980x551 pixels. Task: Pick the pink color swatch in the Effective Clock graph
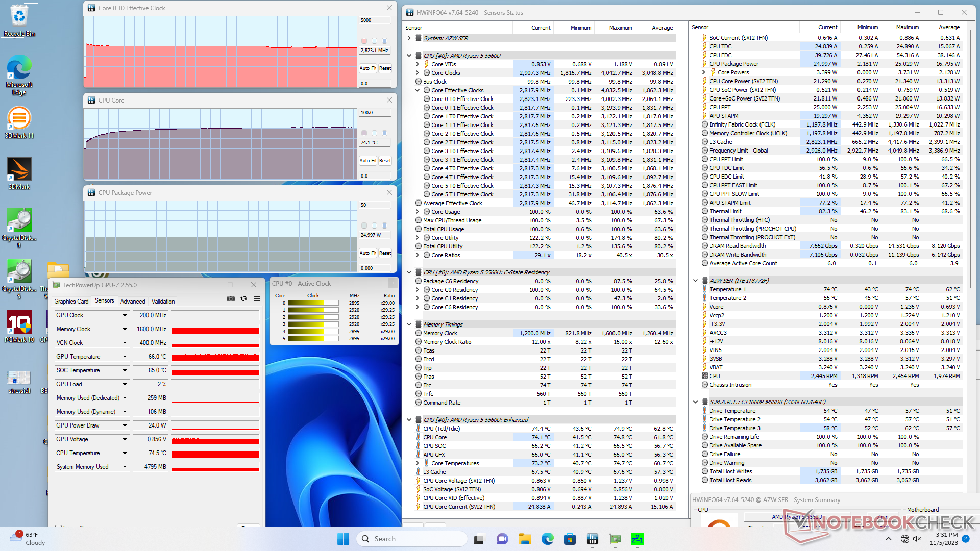click(364, 41)
